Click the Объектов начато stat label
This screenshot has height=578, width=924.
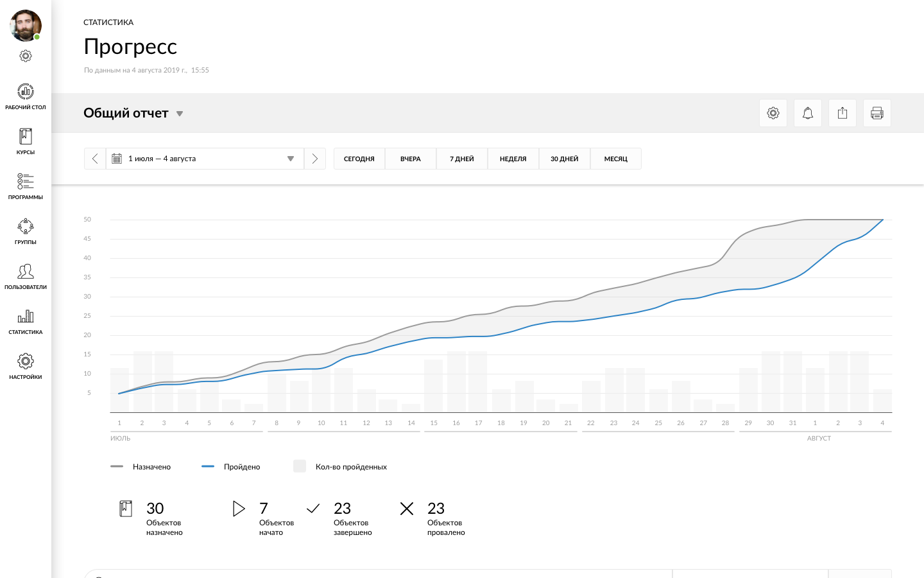(277, 528)
